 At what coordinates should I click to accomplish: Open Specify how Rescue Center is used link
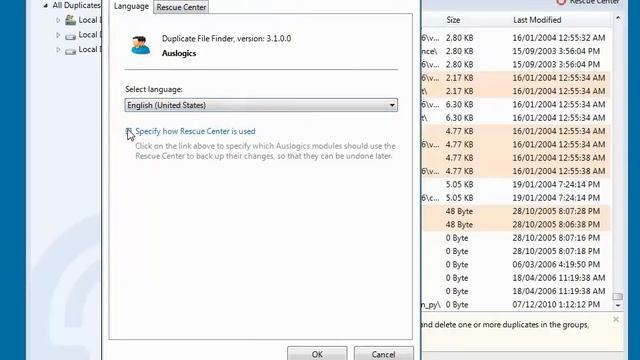[x=195, y=131]
